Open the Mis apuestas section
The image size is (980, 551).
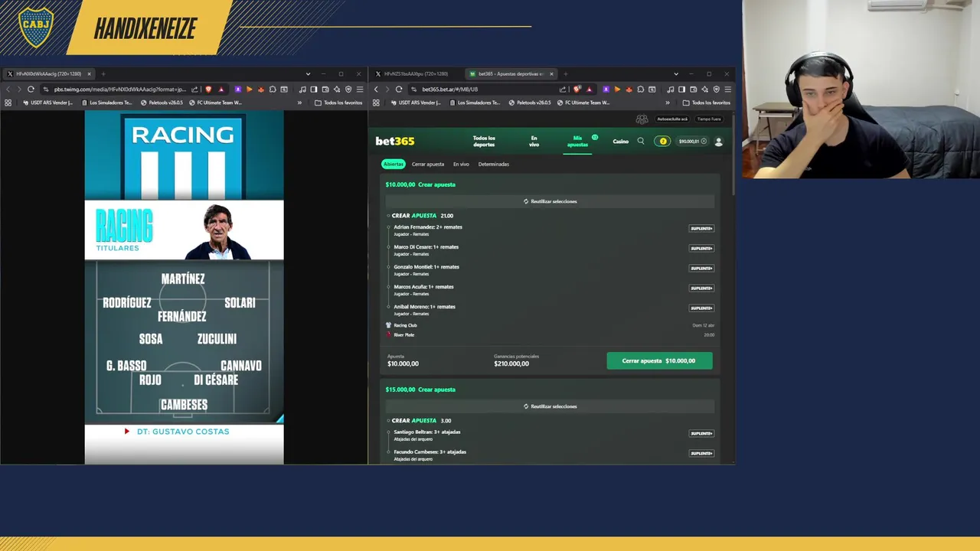pos(578,142)
